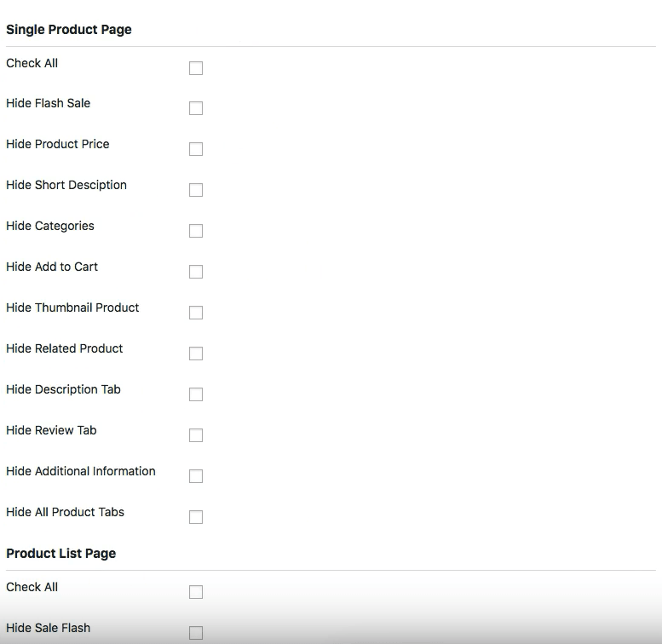Enable the Hide Sale Flash checkbox
This screenshot has height=644, width=662.
coord(196,633)
